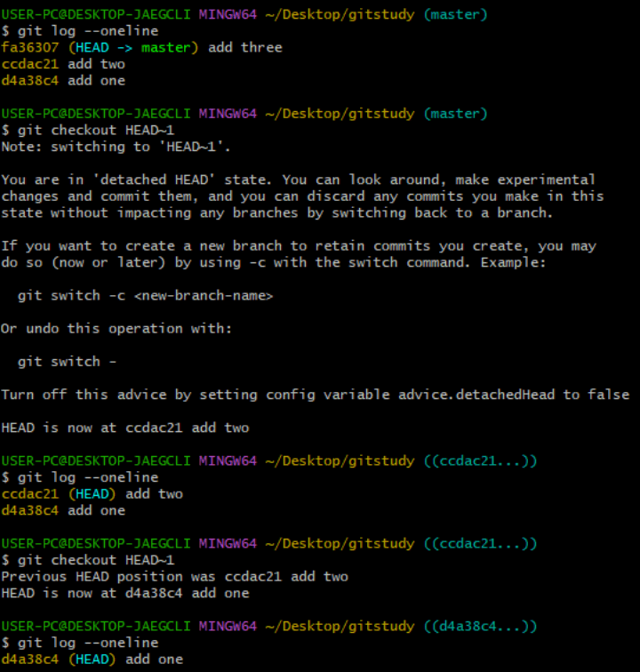Click the line 'HEAD is now at d4a38c4 add one'
The width and height of the screenshot is (640, 672).
pos(125,594)
